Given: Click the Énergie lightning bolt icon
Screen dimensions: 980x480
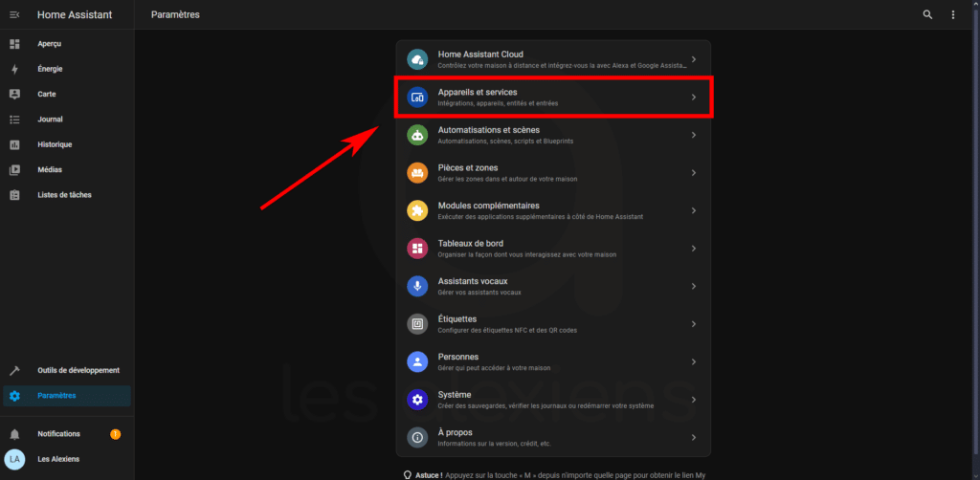Looking at the screenshot, I should tap(15, 69).
